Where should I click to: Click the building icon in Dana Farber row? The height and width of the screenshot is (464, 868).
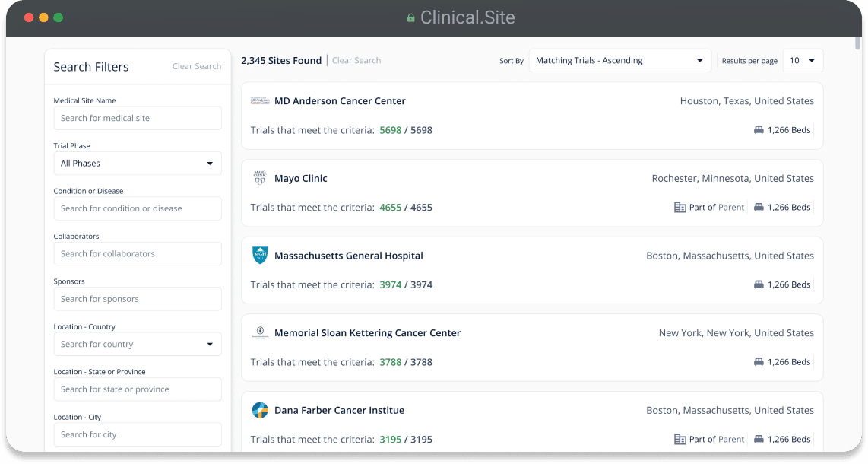680,439
